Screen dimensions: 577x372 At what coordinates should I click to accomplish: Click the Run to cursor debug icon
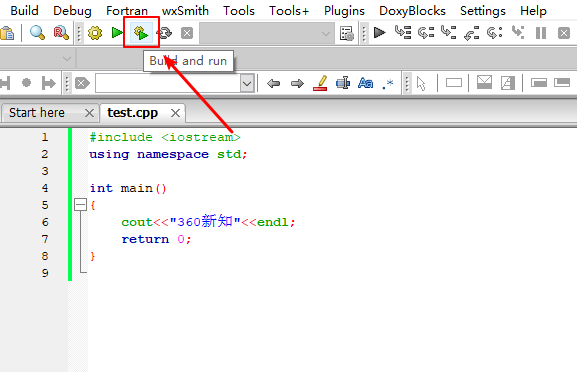403,32
